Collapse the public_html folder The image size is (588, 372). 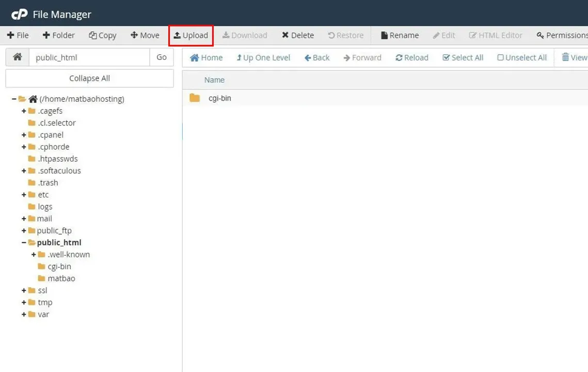[24, 243]
